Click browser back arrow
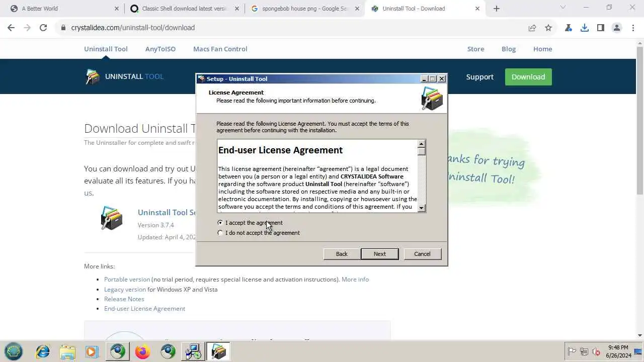The height and width of the screenshot is (362, 644). pos(11,28)
